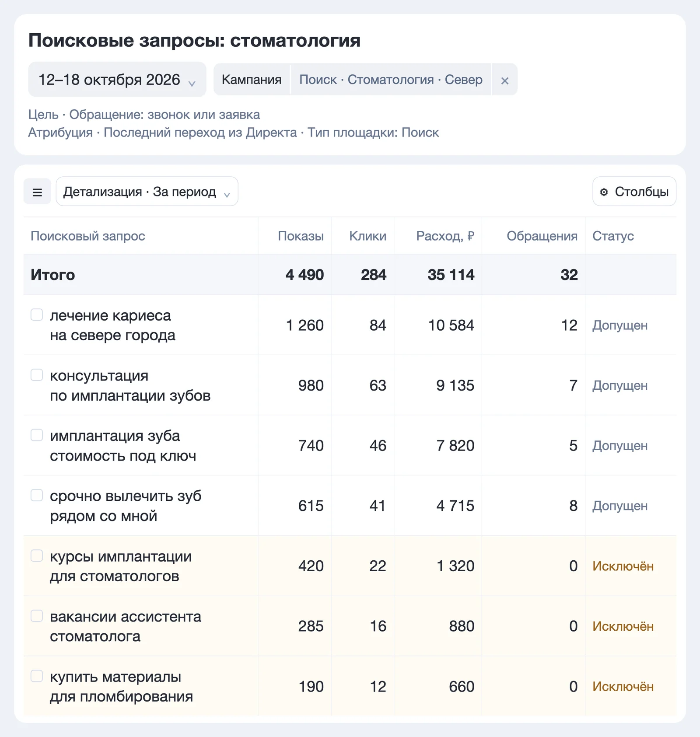Screen dimensions: 700x737
Task: Sort by the Клики column header
Action: point(367,236)
